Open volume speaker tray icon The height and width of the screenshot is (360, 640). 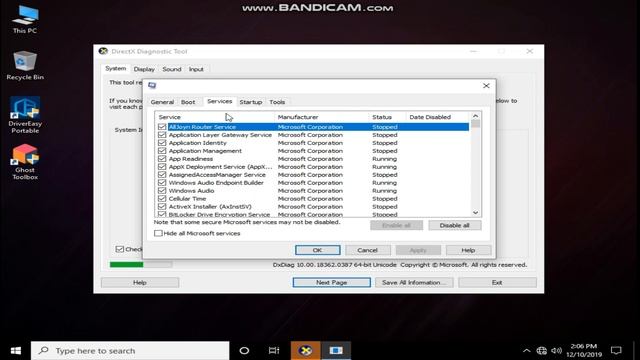[x=556, y=351]
